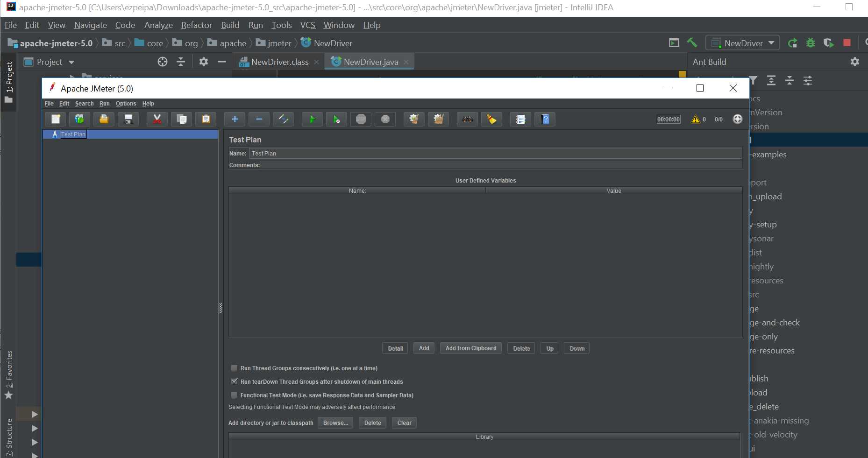Click the Open file folder icon in JMeter
The width and height of the screenshot is (868, 458).
104,119
